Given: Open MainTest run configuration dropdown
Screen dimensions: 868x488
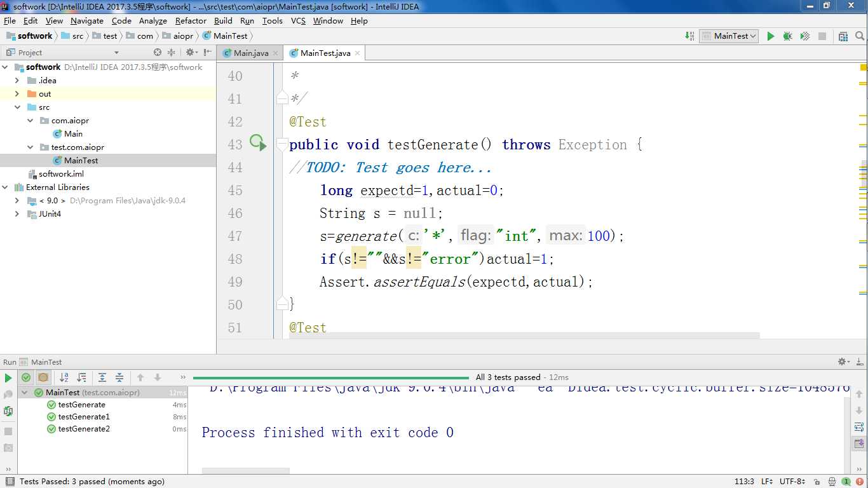Looking at the screenshot, I should (729, 36).
